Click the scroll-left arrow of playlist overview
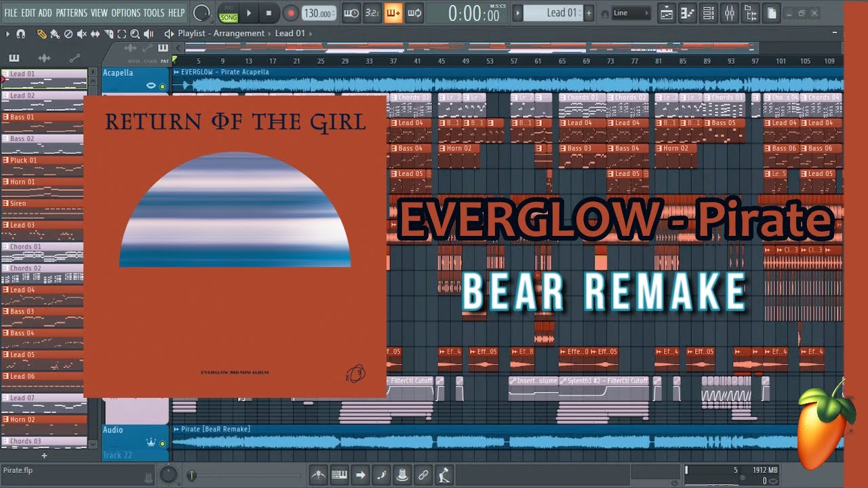 pyautogui.click(x=178, y=47)
